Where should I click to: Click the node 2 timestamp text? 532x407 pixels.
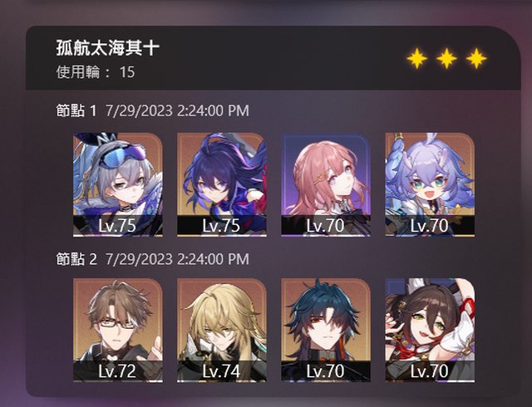tap(177, 259)
